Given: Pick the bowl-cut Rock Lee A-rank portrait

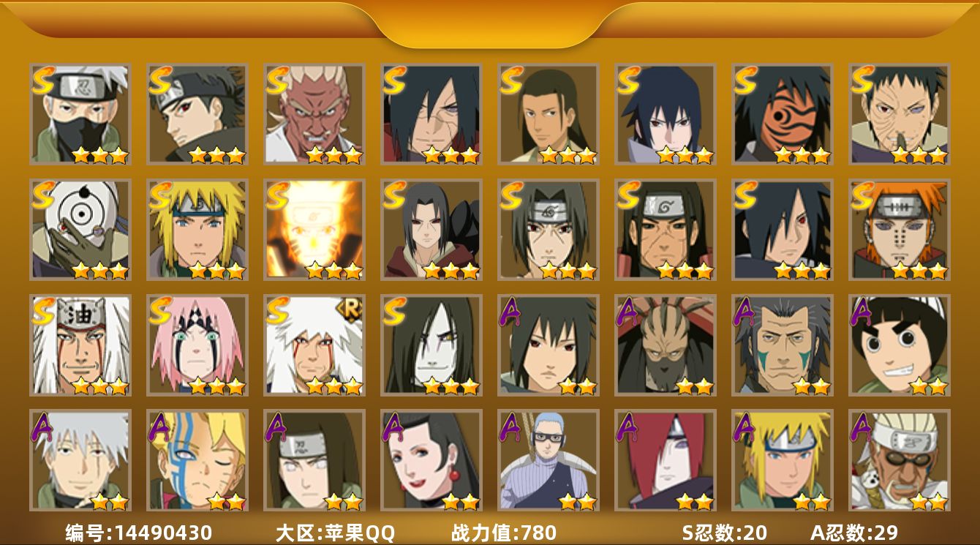Looking at the screenshot, I should [900, 345].
